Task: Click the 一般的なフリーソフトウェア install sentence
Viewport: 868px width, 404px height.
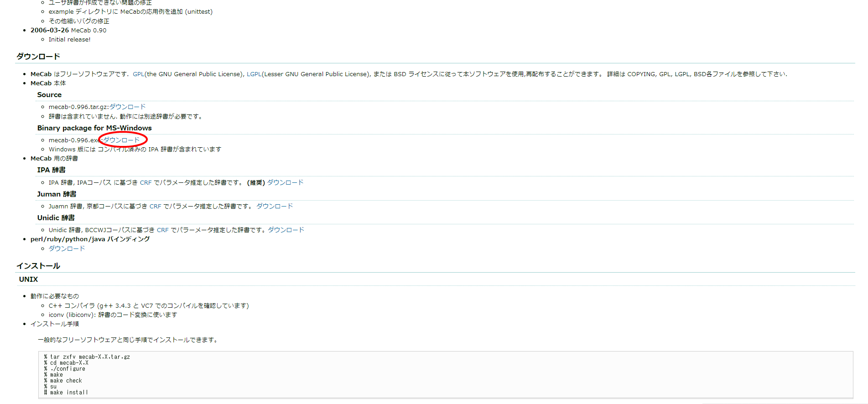Action: pos(128,340)
